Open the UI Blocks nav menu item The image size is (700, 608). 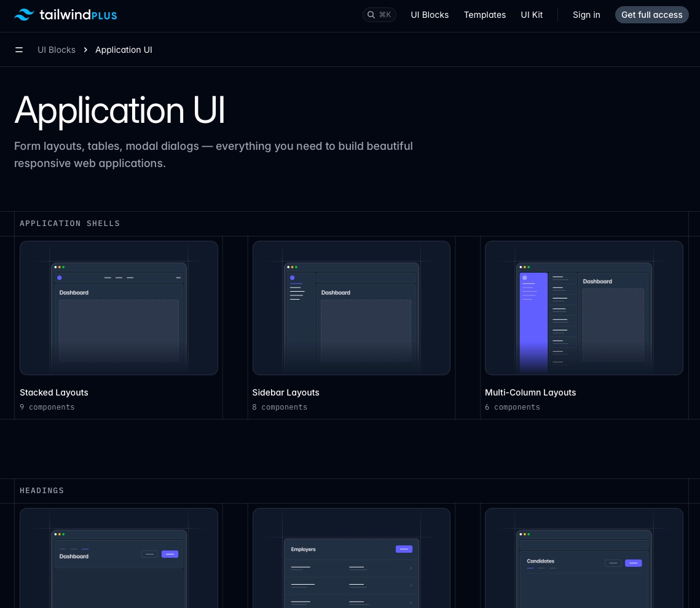click(x=430, y=15)
